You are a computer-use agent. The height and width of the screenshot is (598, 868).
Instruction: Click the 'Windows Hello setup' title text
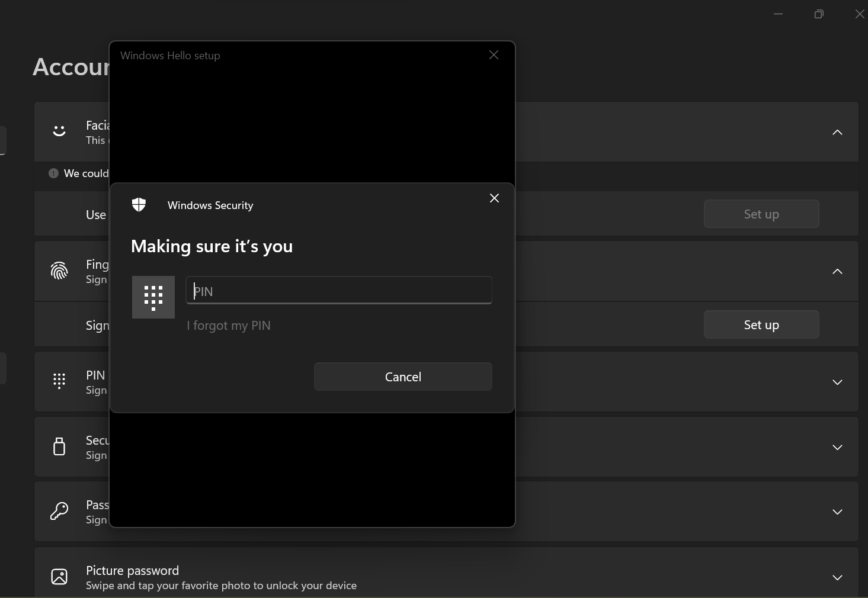click(170, 56)
